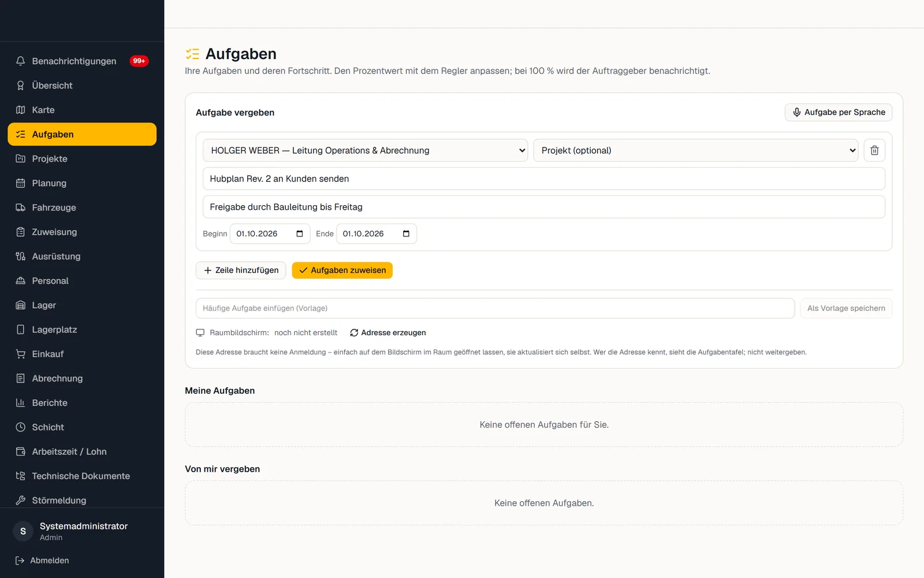Delete the task row with trash icon
The image size is (924, 578).
(x=874, y=150)
